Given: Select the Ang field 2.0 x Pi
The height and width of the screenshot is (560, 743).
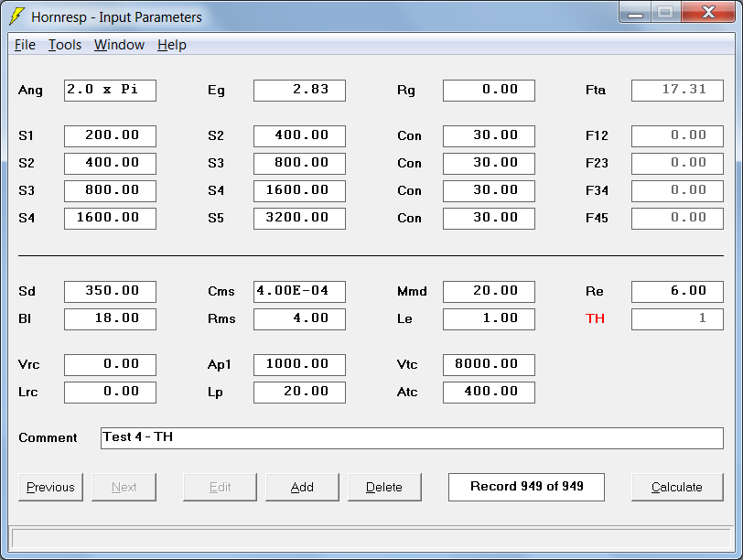Looking at the screenshot, I should (110, 91).
